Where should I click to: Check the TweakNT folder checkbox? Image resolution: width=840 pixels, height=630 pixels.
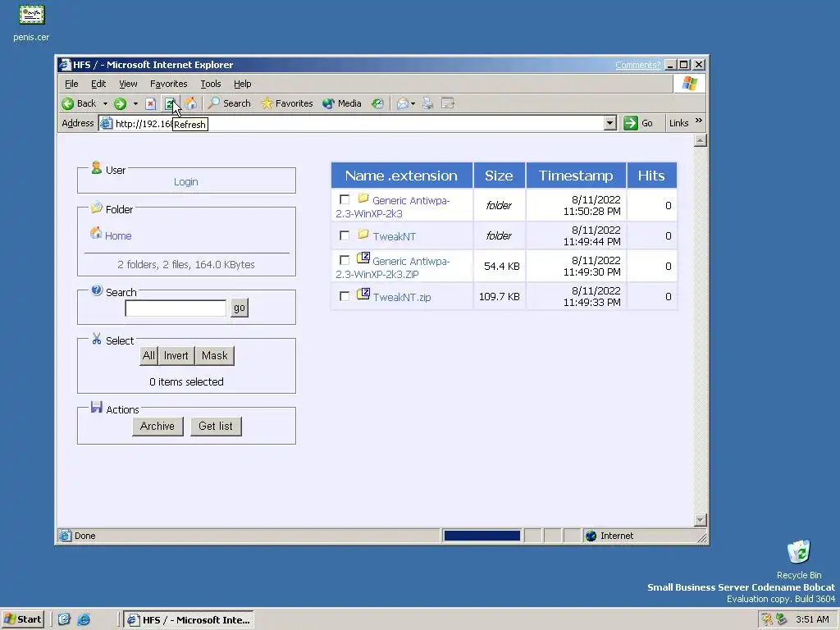345,235
